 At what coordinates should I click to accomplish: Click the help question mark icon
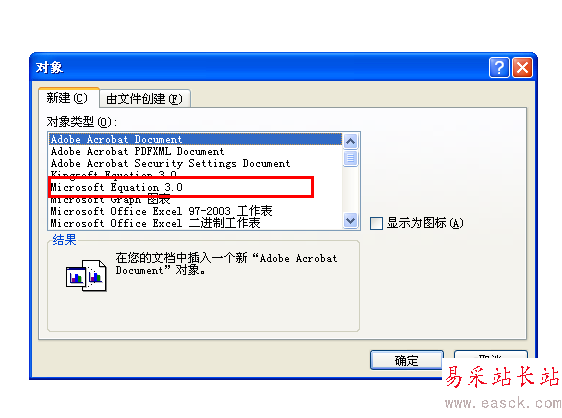(499, 67)
